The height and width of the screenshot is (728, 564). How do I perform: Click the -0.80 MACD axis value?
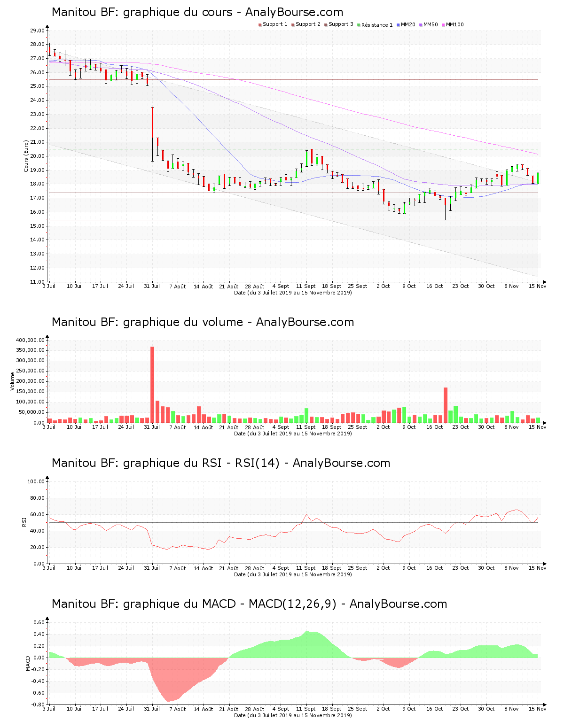[x=38, y=705]
